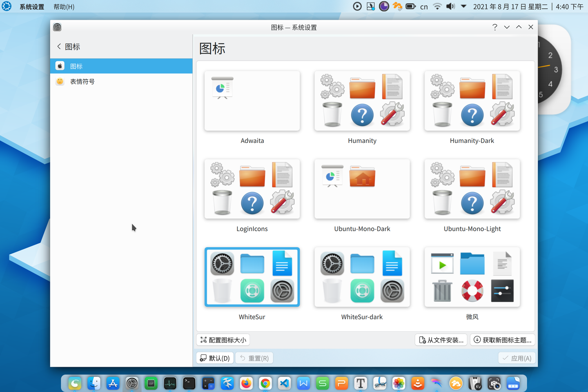The width and height of the screenshot is (588, 392).
Task: Open the screenshot camera dock icon
Action: [x=494, y=383]
